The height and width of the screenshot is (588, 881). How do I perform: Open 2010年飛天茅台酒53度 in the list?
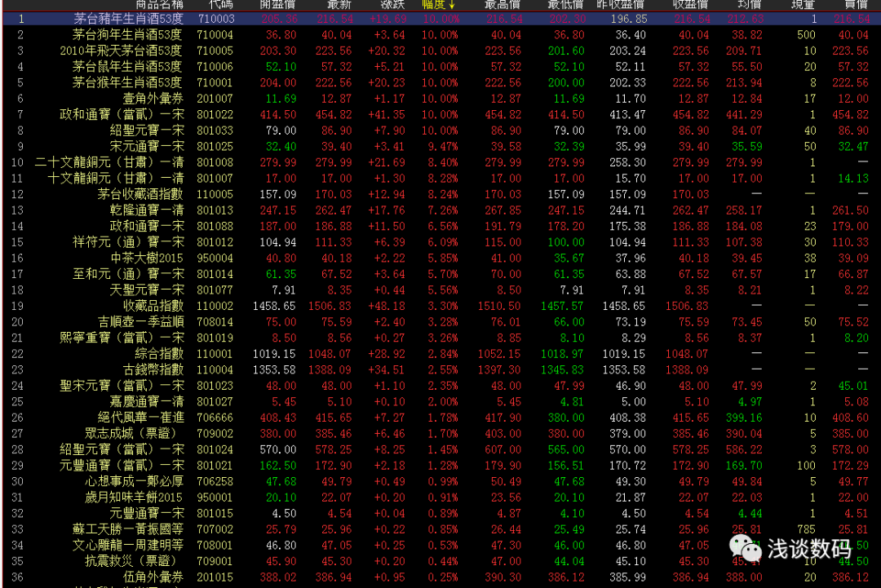(x=122, y=51)
